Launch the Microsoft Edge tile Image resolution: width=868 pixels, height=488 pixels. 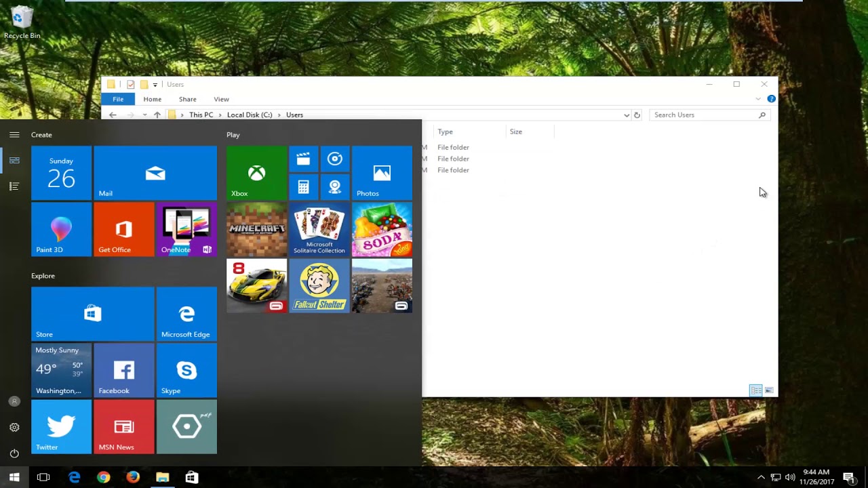point(186,314)
